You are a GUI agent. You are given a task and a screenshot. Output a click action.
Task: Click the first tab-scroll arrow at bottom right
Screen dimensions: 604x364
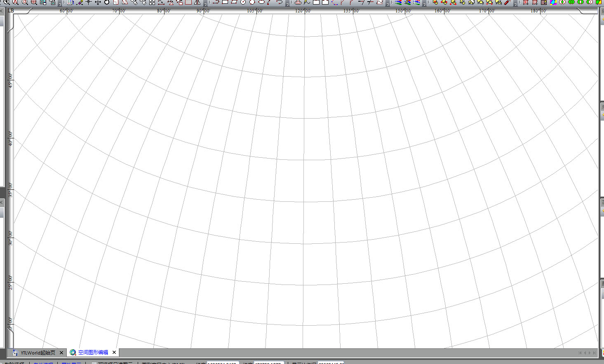580,352
